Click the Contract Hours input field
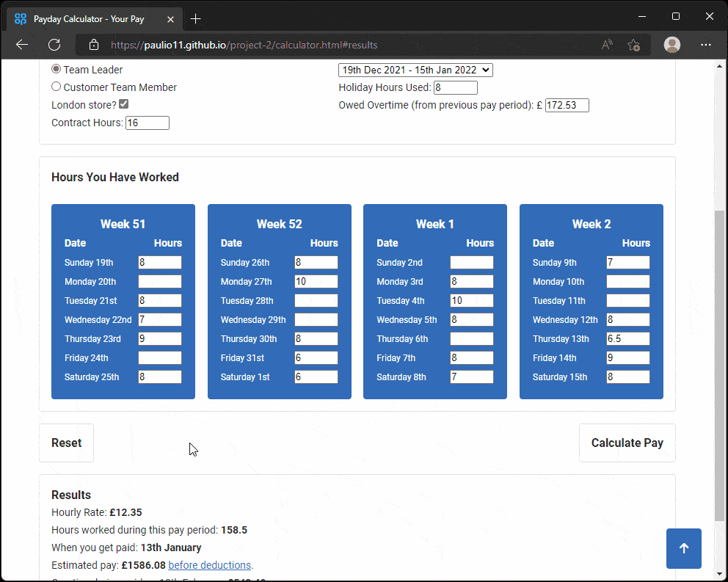Screen dimensions: 728x582 point(148,123)
